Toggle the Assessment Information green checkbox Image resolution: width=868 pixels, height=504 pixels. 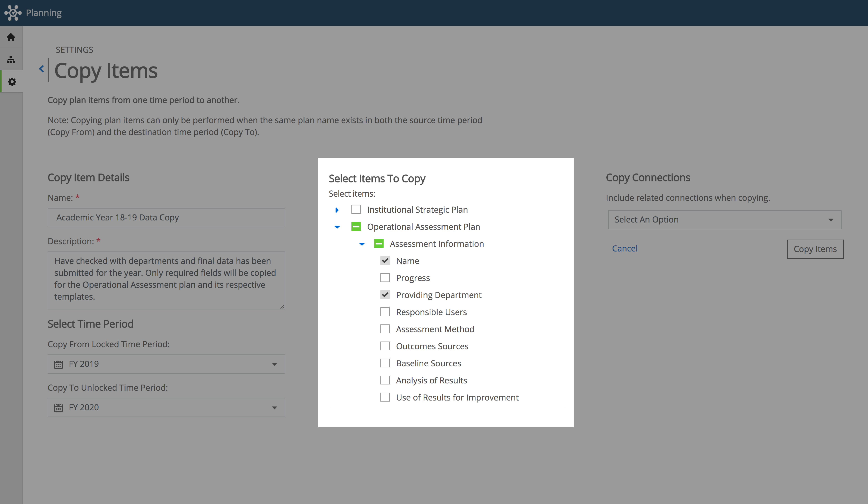click(379, 244)
